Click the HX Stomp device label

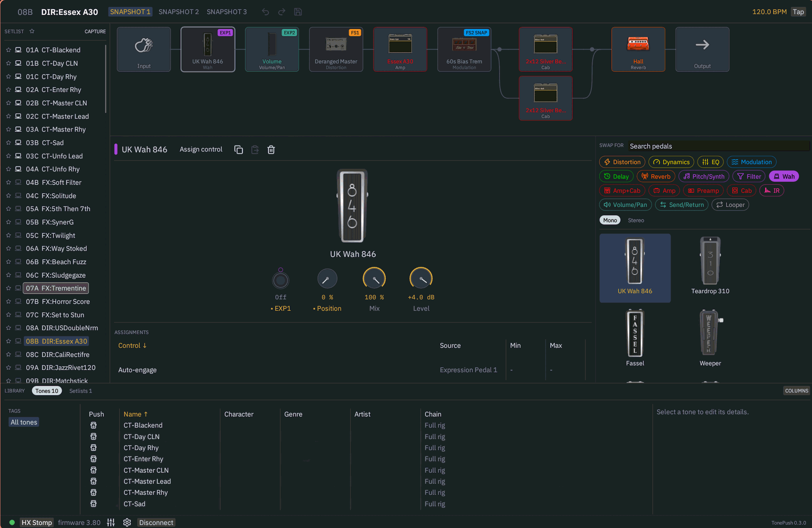click(x=37, y=522)
